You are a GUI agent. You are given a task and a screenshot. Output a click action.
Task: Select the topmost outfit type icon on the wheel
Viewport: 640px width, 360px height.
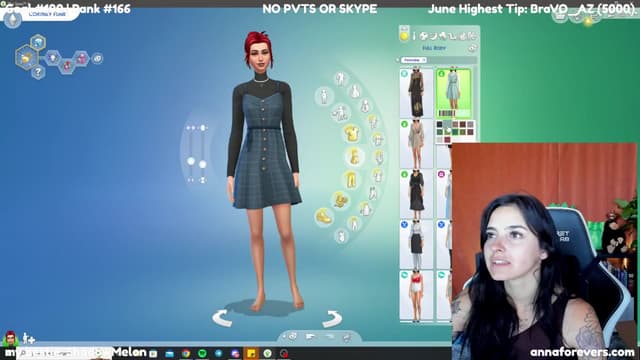[340, 79]
